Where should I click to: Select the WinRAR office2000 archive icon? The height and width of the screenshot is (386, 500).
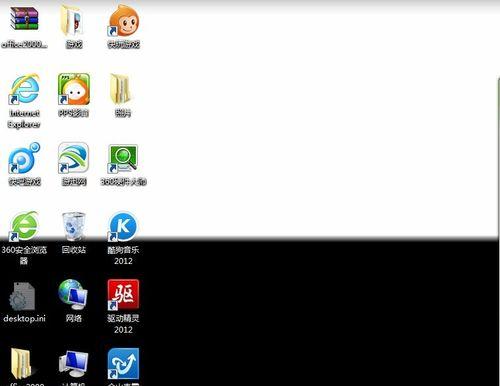[24, 19]
